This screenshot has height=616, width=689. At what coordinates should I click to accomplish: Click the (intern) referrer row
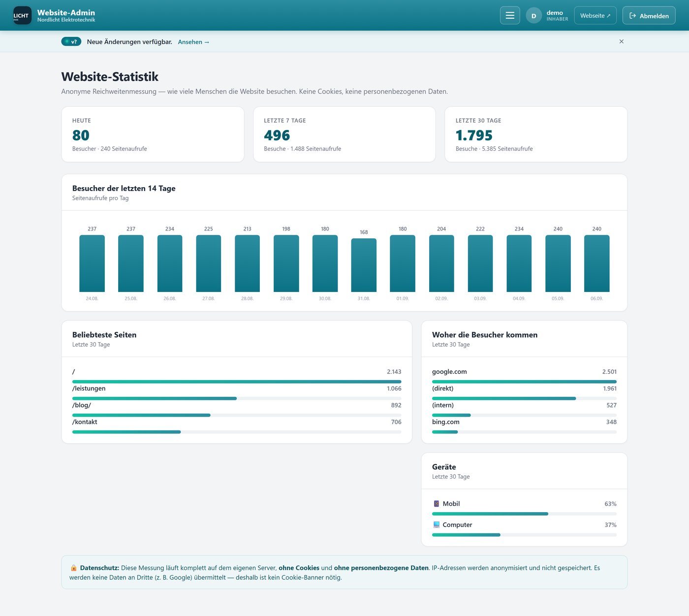[x=524, y=410]
